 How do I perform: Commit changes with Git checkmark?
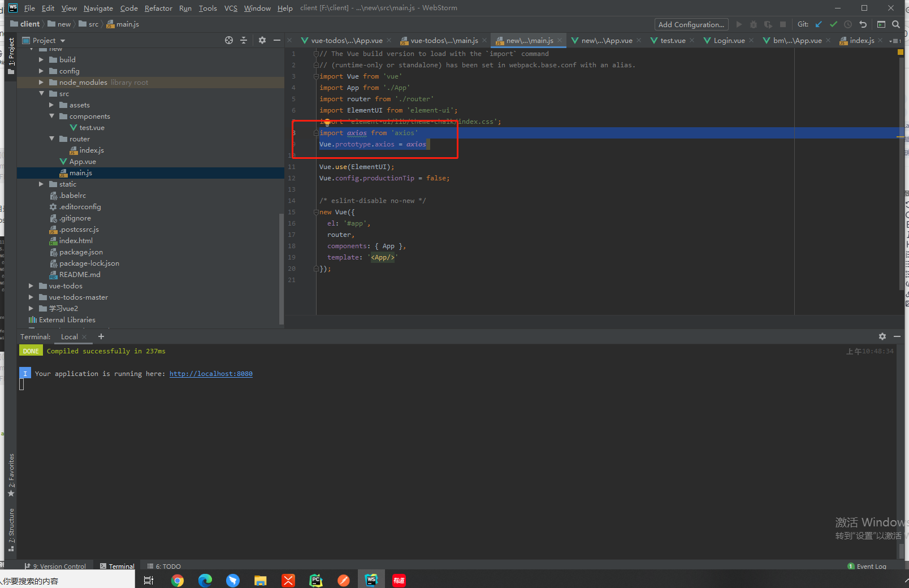(x=833, y=24)
